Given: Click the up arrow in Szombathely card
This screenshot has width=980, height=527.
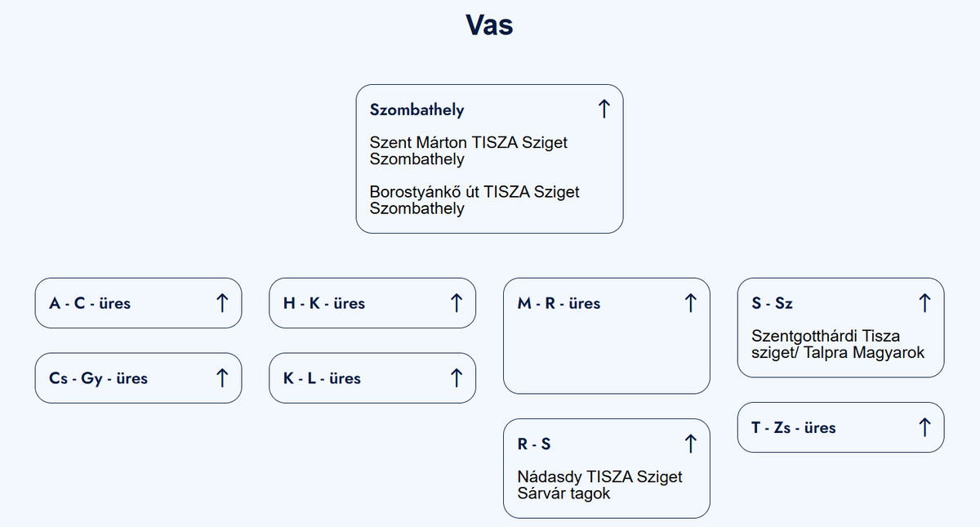Looking at the screenshot, I should point(604,109).
